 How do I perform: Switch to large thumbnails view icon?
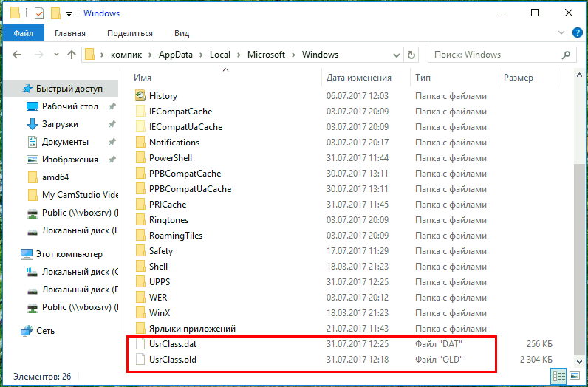[x=575, y=376]
